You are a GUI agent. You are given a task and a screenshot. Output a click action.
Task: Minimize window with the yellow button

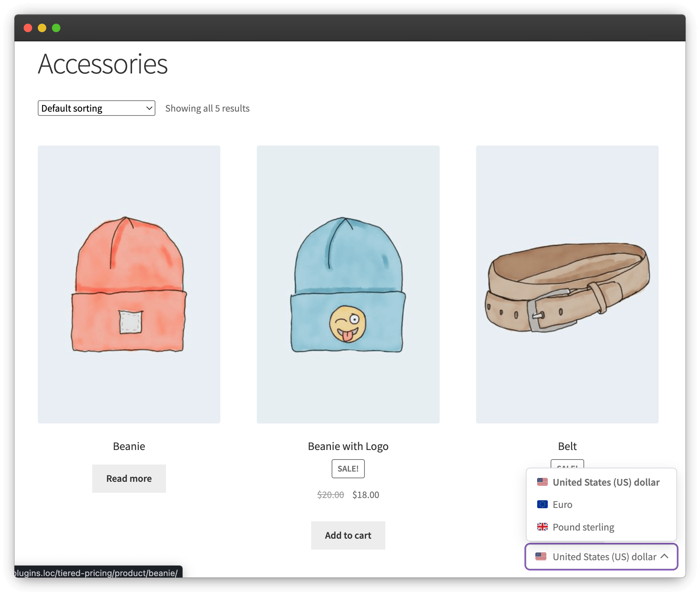click(42, 28)
